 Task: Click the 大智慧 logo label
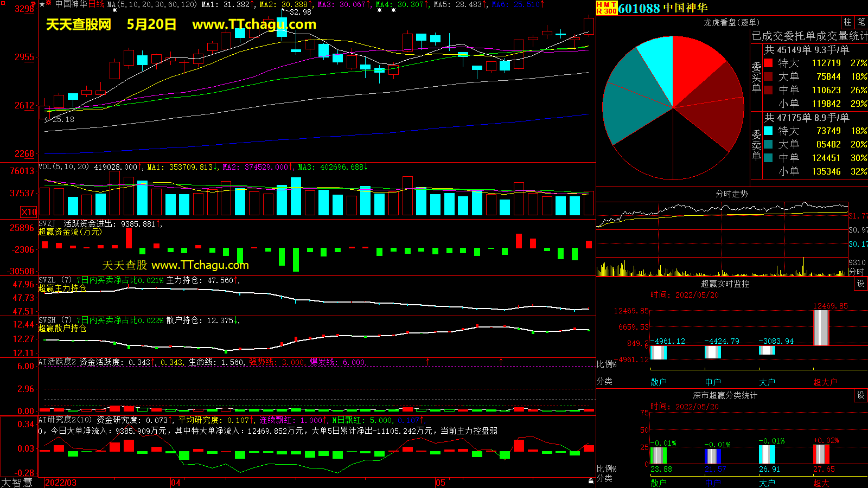tap(17, 482)
